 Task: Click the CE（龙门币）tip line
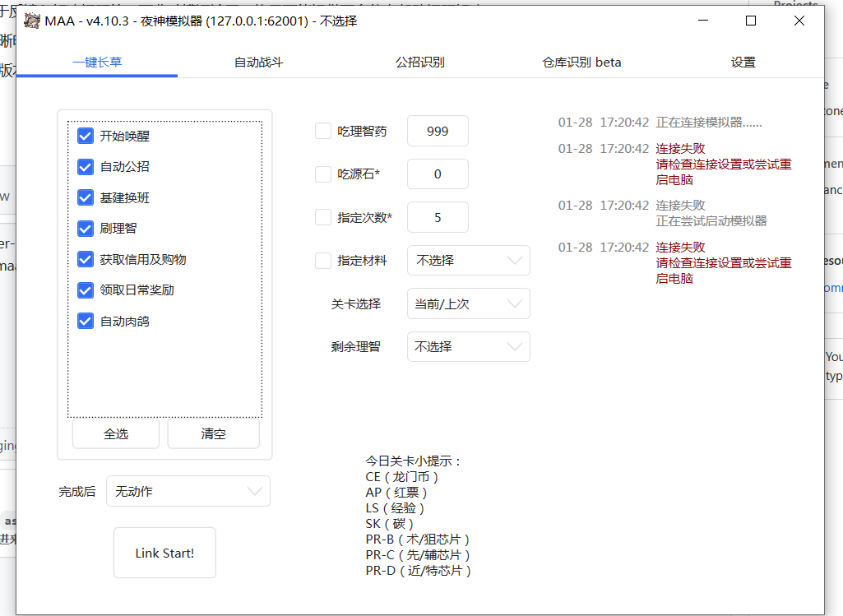[401, 477]
